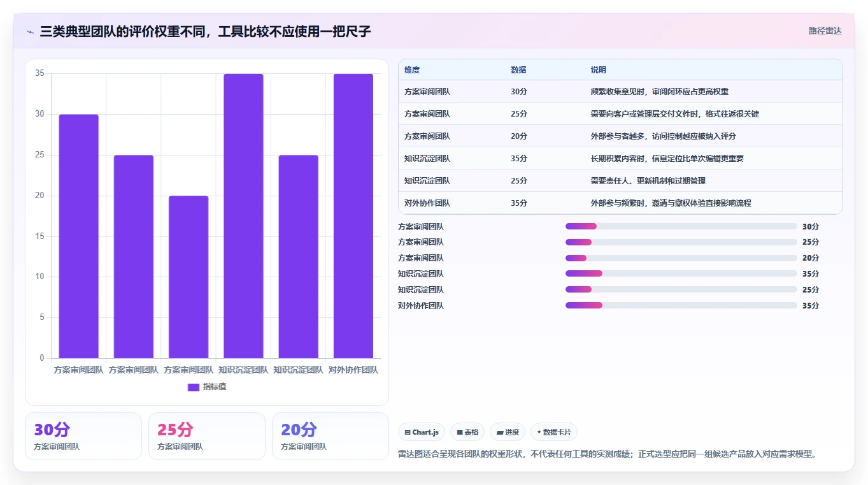The width and height of the screenshot is (868, 485).
Task: Click the 方案审阅团队 30分 progress bar
Action: tap(681, 226)
